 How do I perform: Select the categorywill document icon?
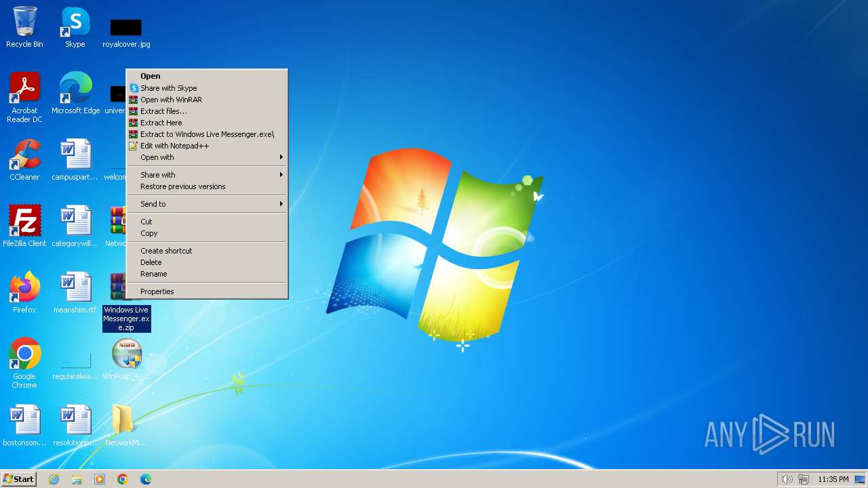pos(75,226)
